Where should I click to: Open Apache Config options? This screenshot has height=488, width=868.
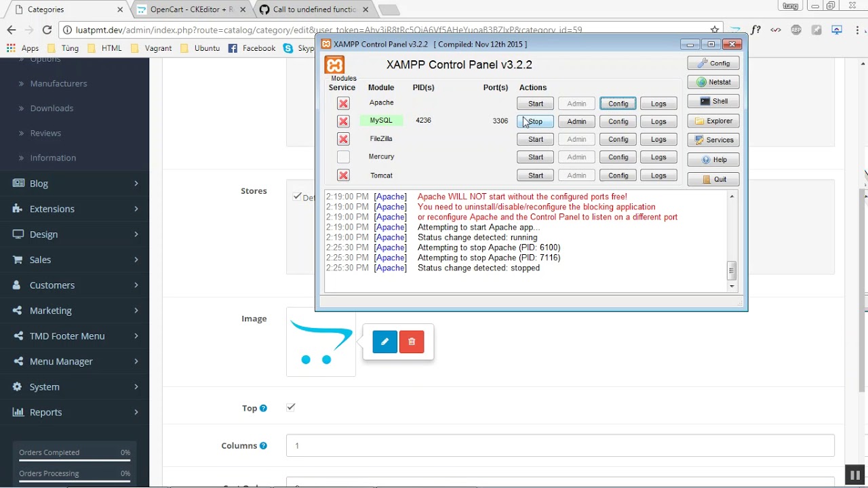click(618, 104)
